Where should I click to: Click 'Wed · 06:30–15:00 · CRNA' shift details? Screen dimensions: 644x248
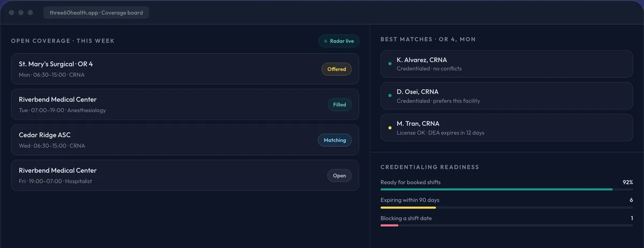52,146
